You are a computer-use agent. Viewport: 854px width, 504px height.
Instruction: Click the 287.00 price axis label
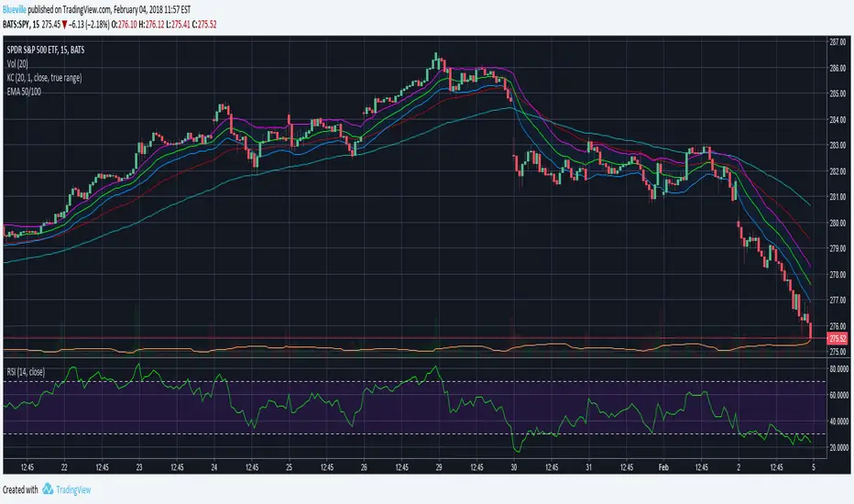[x=838, y=42]
